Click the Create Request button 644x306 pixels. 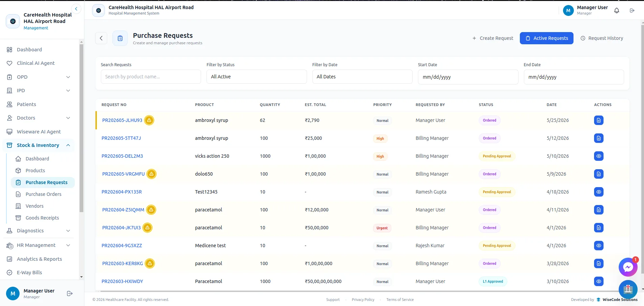click(x=493, y=38)
